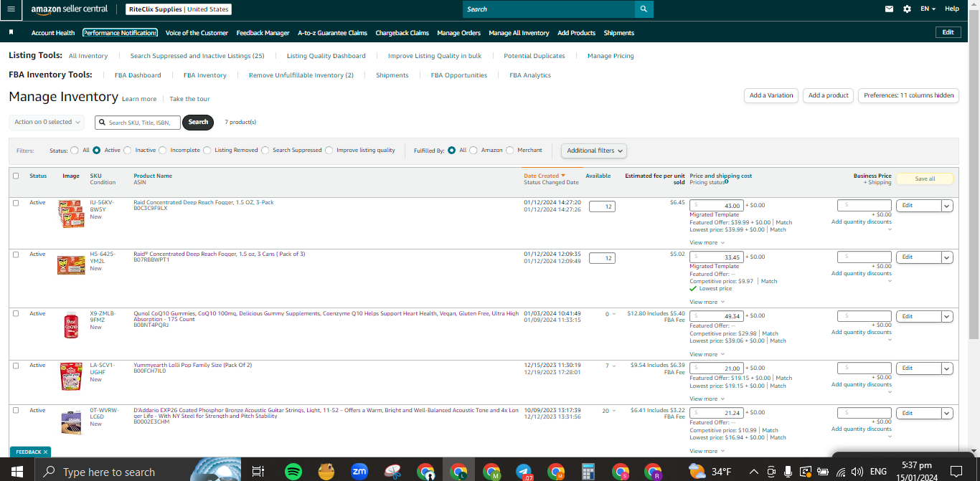980x481 pixels.
Task: Expand View more for Raid 3-Pack row
Action: (707, 242)
